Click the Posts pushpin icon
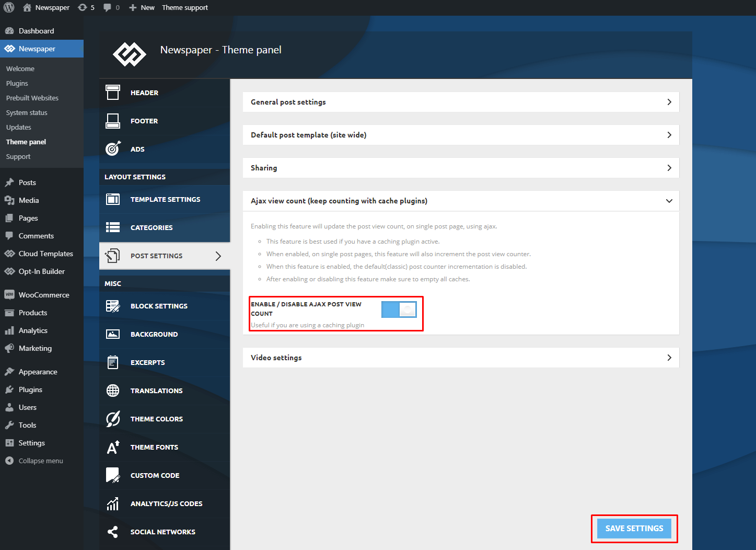The height and width of the screenshot is (550, 756). tap(9, 182)
